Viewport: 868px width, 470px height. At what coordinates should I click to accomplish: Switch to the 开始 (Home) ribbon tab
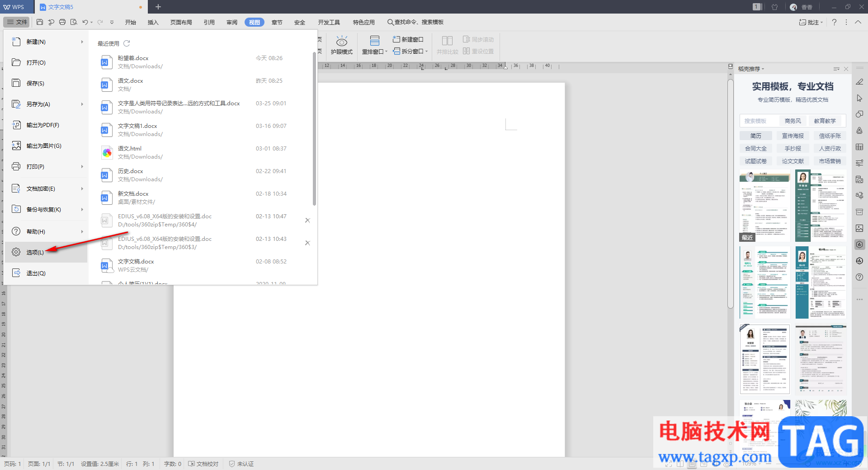131,22
